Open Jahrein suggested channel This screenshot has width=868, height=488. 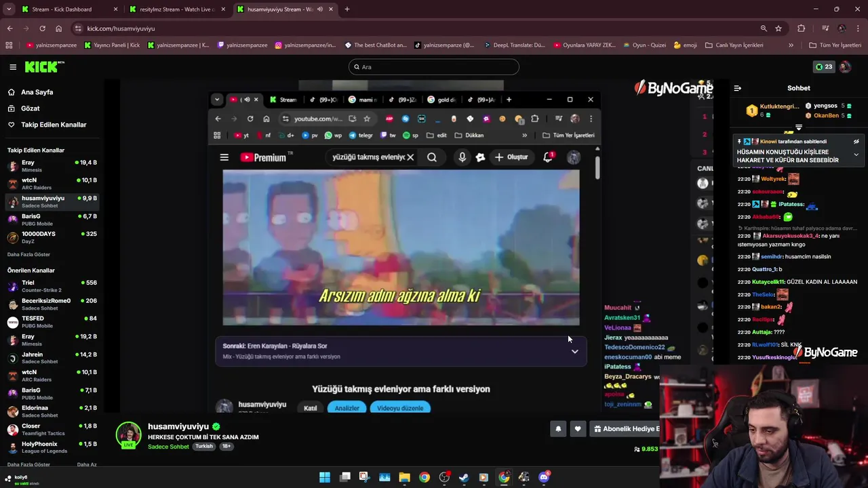(x=52, y=358)
